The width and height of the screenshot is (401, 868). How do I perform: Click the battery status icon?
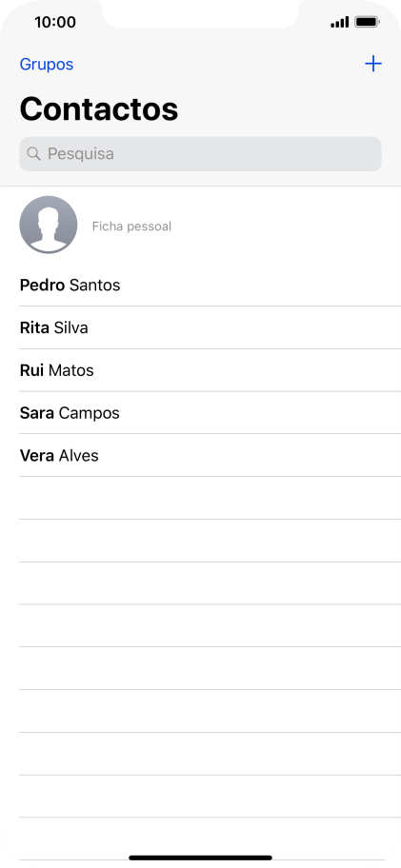367,22
